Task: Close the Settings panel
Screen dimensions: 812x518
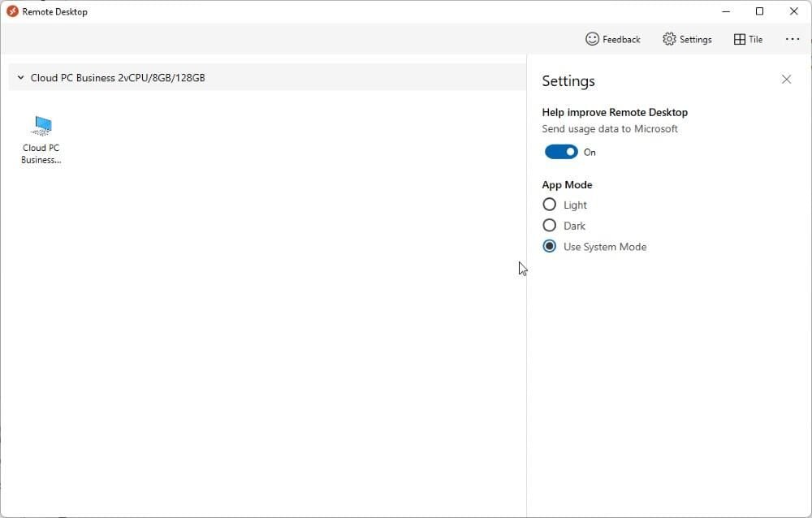Action: (x=786, y=80)
